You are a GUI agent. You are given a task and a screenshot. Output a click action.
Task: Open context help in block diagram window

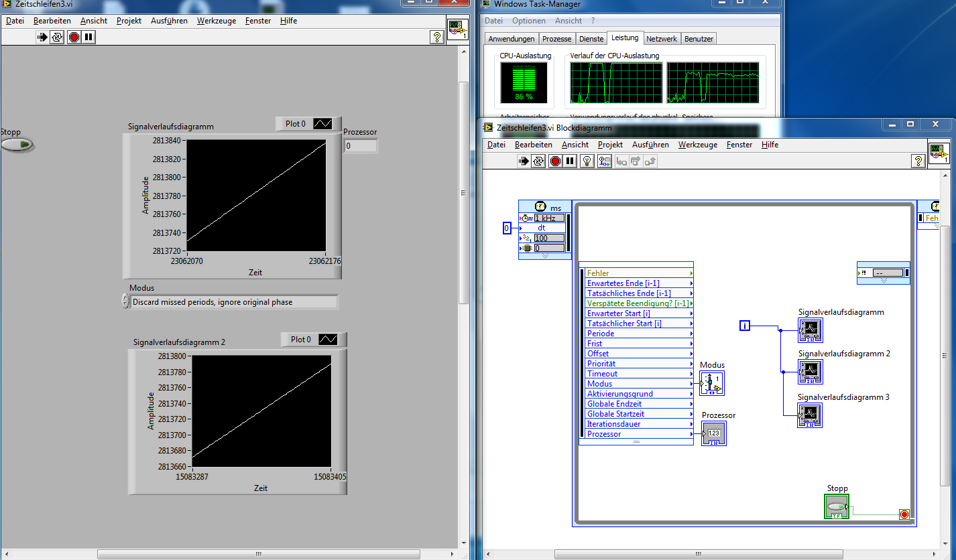click(x=918, y=161)
